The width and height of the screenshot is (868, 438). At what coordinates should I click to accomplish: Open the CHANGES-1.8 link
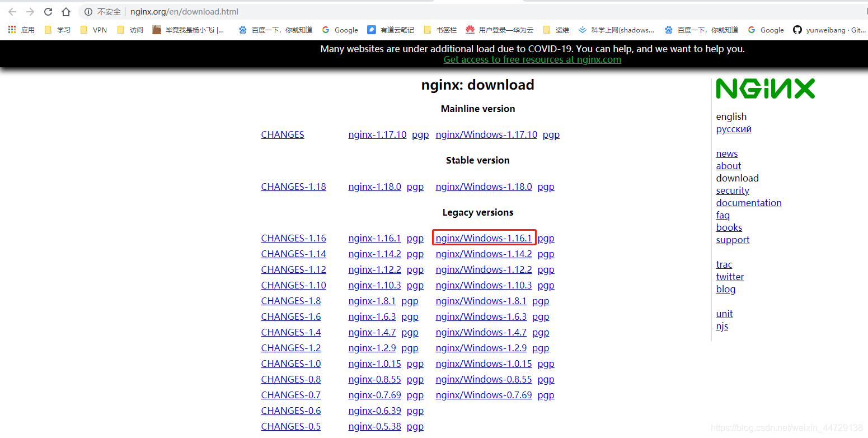[x=291, y=301]
